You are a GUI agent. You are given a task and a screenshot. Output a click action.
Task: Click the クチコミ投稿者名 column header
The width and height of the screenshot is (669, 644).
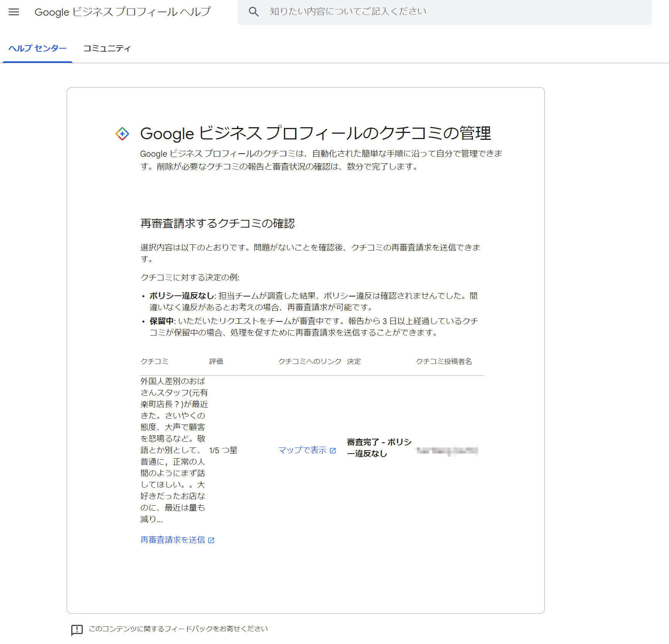pos(444,361)
